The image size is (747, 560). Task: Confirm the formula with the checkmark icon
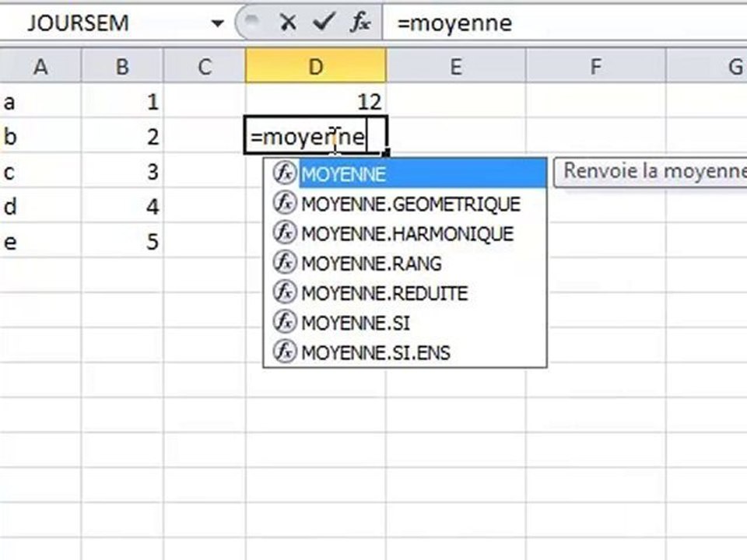tap(324, 22)
